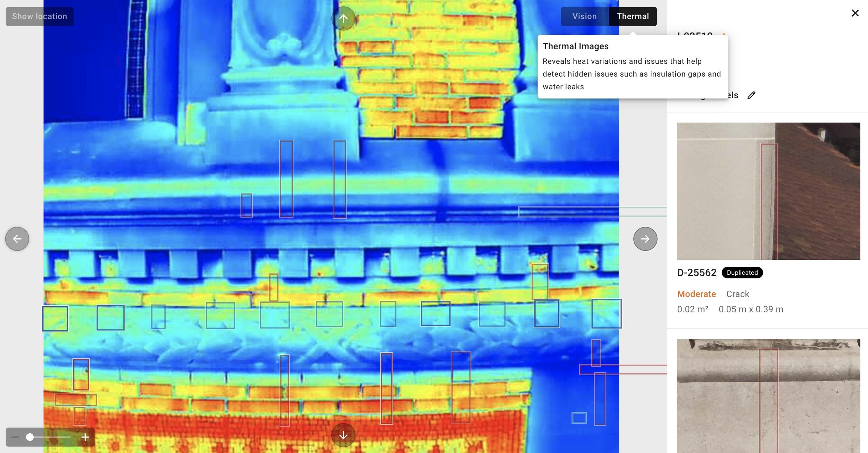Click the Show location button
The image size is (868, 453).
click(x=40, y=16)
